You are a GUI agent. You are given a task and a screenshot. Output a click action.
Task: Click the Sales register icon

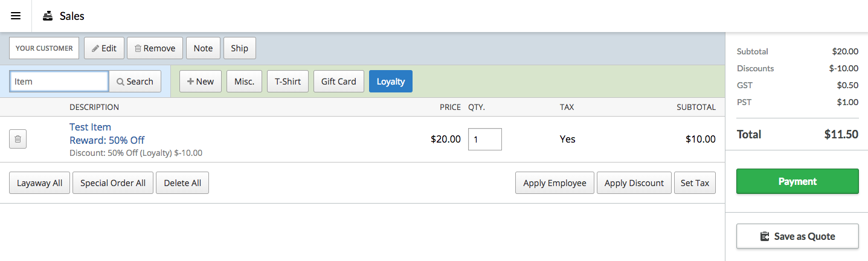coord(48,16)
